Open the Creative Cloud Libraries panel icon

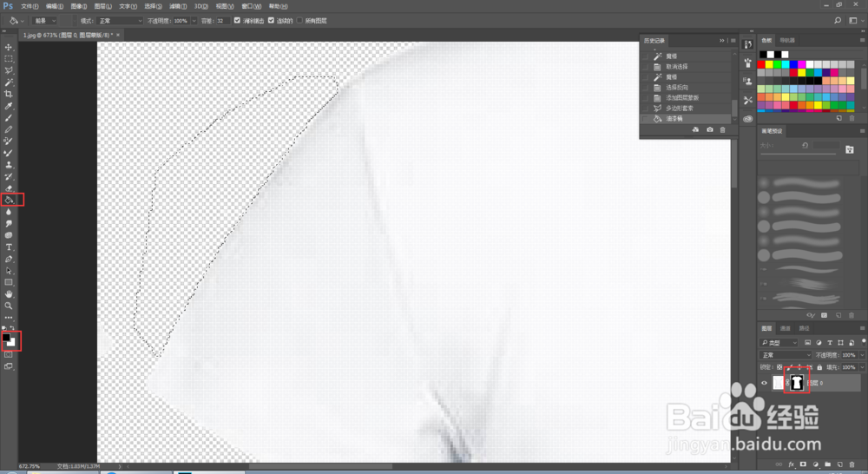coord(748,118)
